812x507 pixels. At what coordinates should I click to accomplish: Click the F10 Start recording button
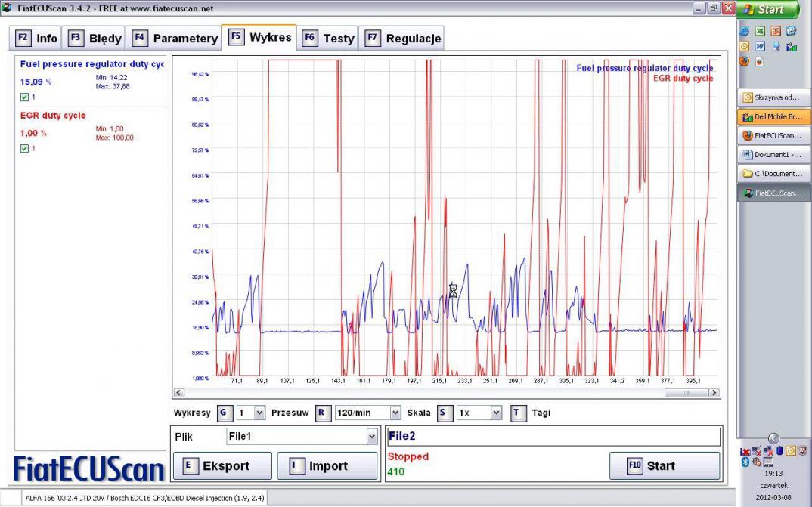coord(665,466)
